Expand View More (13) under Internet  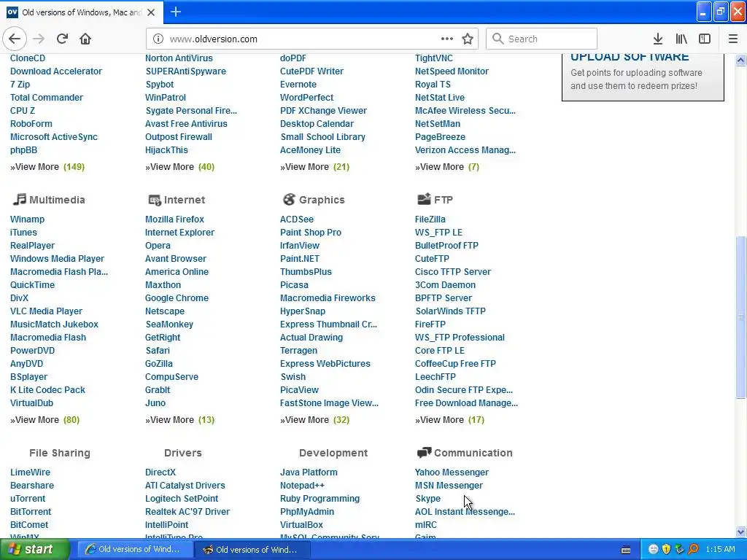[x=179, y=419]
